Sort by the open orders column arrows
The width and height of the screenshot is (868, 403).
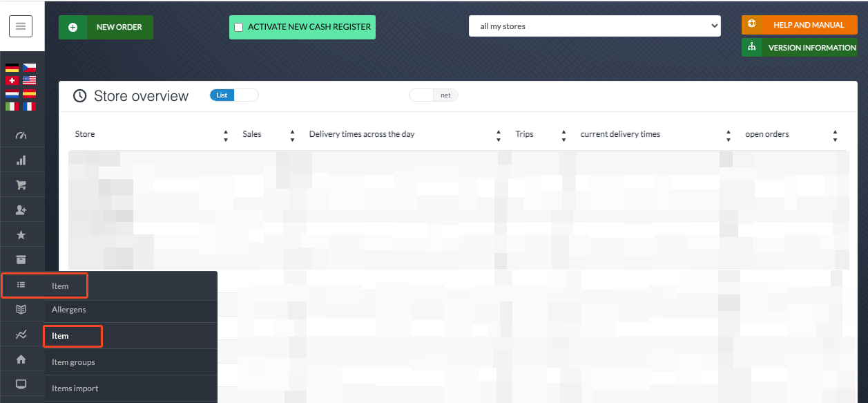835,135
